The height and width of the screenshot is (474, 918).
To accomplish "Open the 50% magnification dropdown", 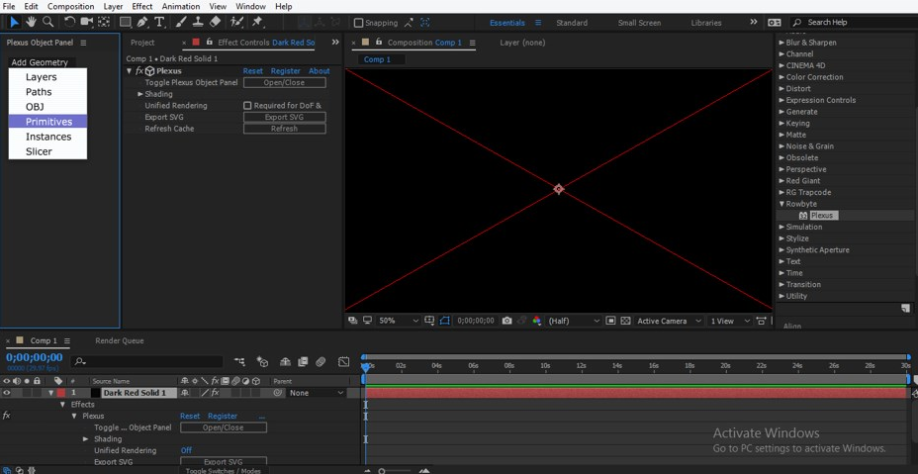I will click(x=393, y=321).
